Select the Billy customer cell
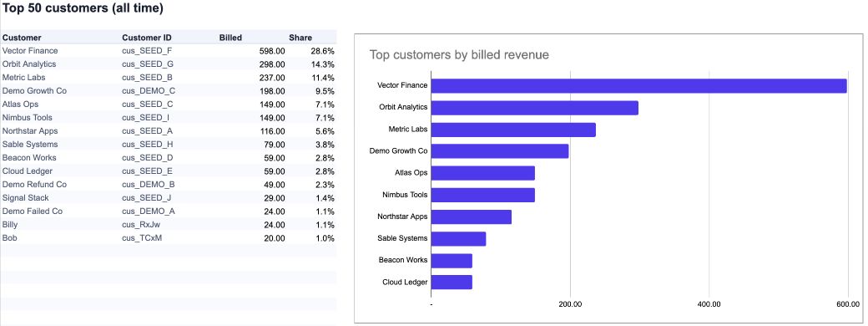 (10, 225)
